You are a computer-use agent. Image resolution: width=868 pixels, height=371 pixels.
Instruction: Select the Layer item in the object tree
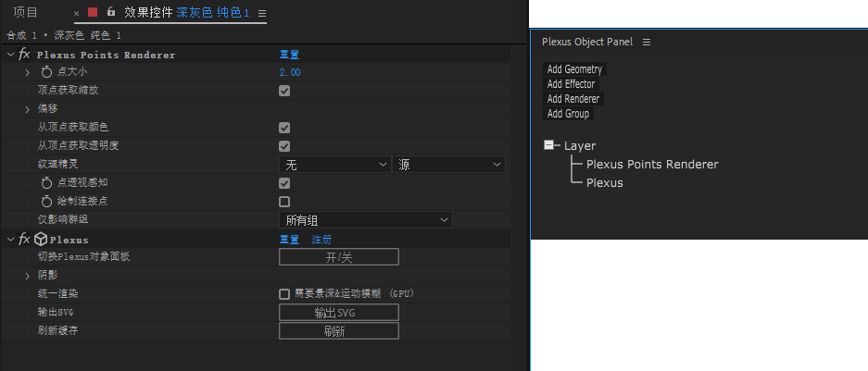[580, 146]
